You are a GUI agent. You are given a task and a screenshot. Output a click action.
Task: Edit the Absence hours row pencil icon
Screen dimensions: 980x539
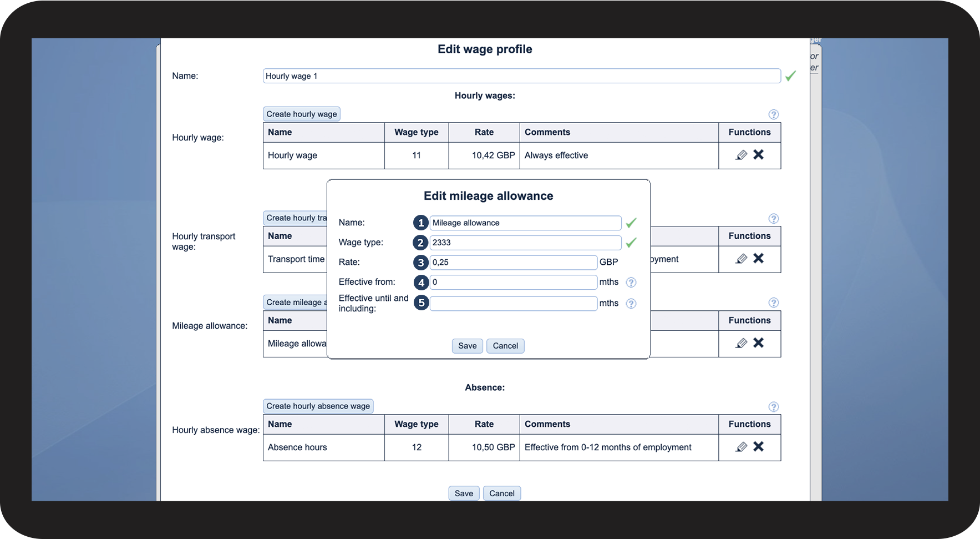(x=741, y=447)
